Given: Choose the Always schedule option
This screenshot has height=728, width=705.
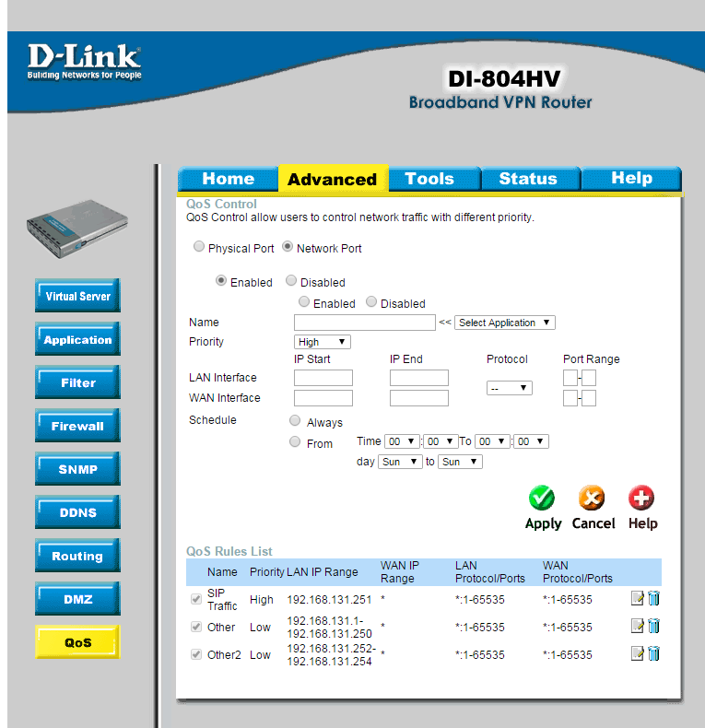Looking at the screenshot, I should point(295,421).
